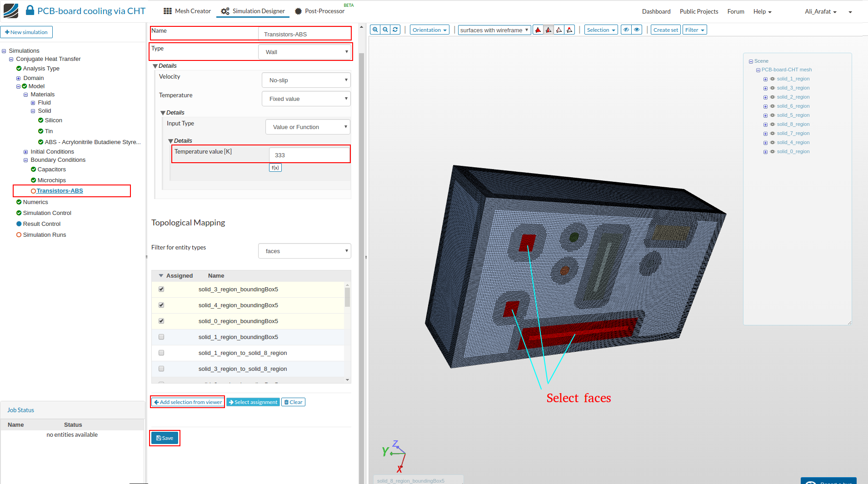Check solid_1_region_to_solid_8_region assignment
This screenshot has height=484, width=868.
coord(161,353)
